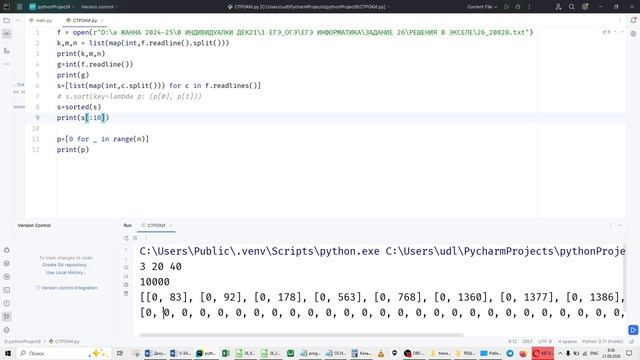The image size is (640, 360).
Task: Open the Commit tool window
Action: (x=7, y=34)
